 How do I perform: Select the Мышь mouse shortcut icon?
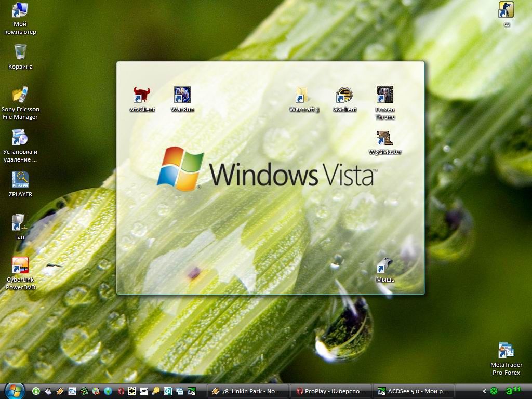[385, 270]
